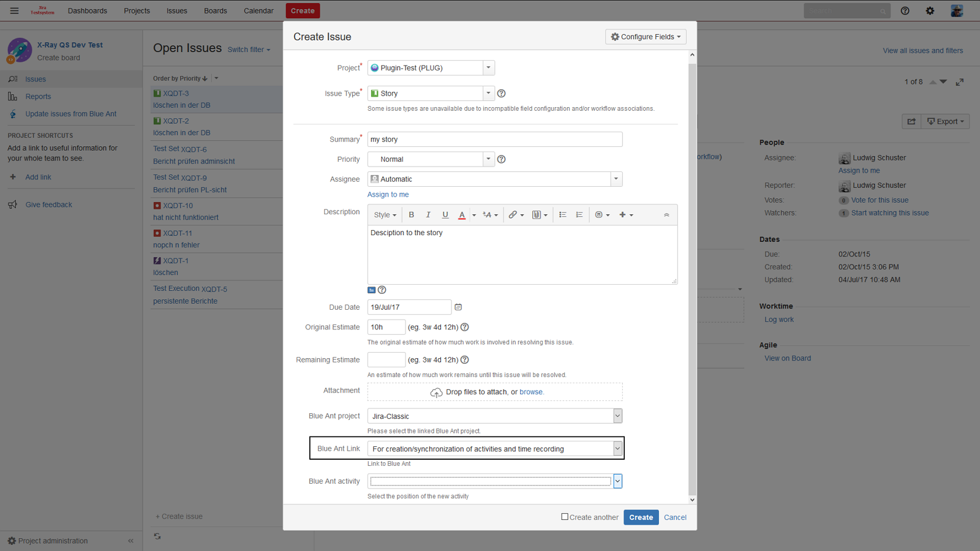The width and height of the screenshot is (980, 551).
Task: Select Reports in the project sidebar
Action: click(x=38, y=97)
